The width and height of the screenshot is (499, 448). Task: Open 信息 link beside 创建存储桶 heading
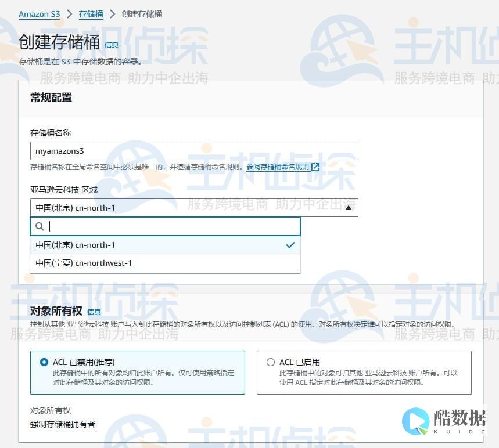112,45
